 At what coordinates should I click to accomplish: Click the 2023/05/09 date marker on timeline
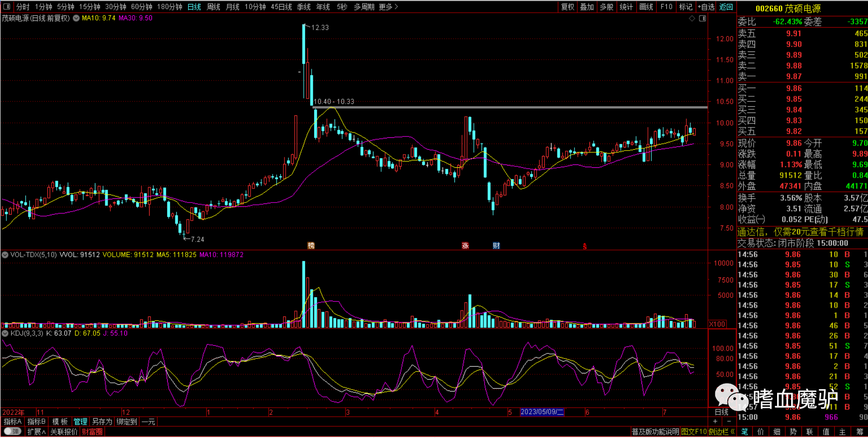point(542,412)
